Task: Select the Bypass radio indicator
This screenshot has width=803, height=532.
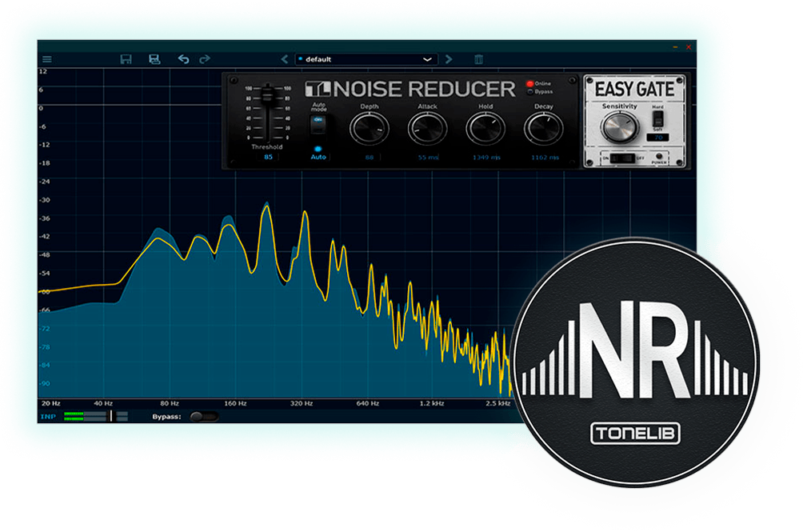Action: pos(530,92)
